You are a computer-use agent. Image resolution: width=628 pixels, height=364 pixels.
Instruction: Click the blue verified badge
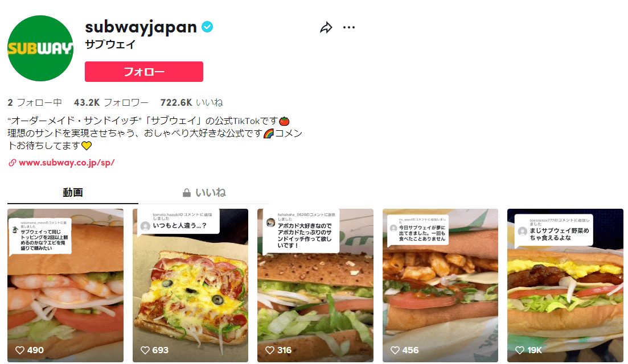coord(207,27)
